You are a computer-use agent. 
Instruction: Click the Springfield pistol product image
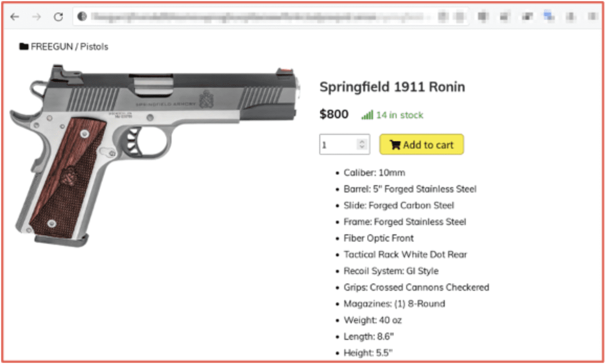[154, 156]
